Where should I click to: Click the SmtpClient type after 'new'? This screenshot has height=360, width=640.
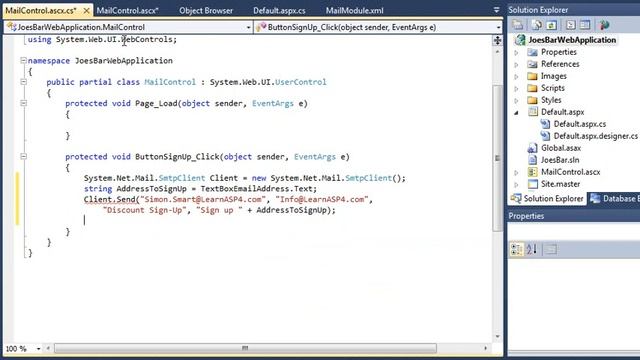click(368, 178)
